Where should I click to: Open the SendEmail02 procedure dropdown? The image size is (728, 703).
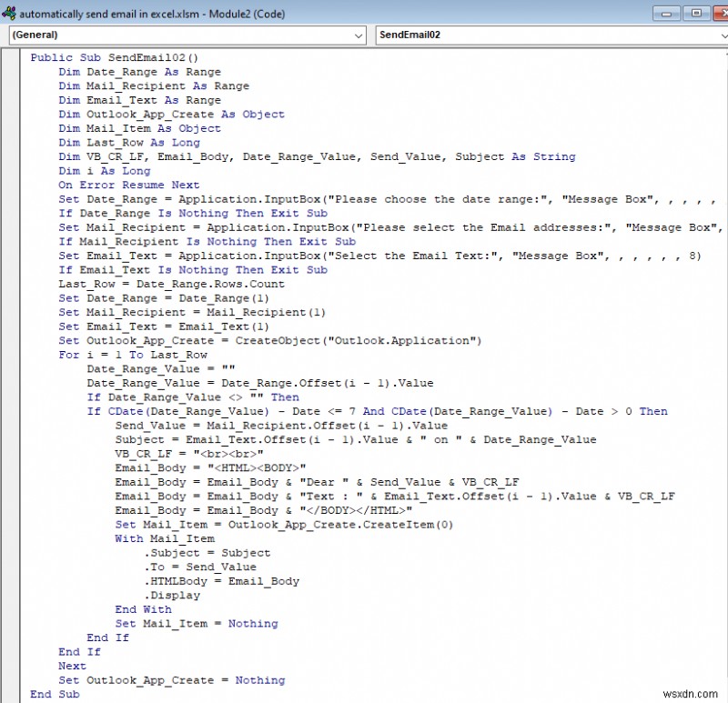(551, 35)
